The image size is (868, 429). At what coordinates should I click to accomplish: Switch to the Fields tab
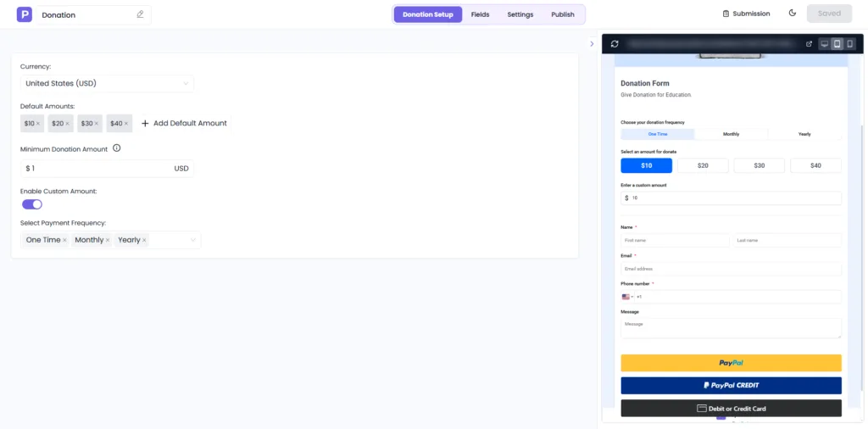pyautogui.click(x=480, y=14)
